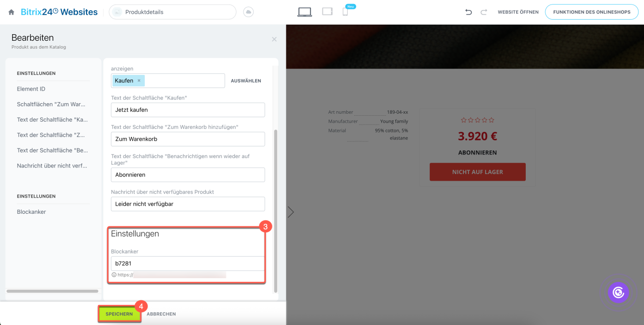Collapse the panel with side arrow
Viewport: 644px width, 325px height.
coord(291,212)
